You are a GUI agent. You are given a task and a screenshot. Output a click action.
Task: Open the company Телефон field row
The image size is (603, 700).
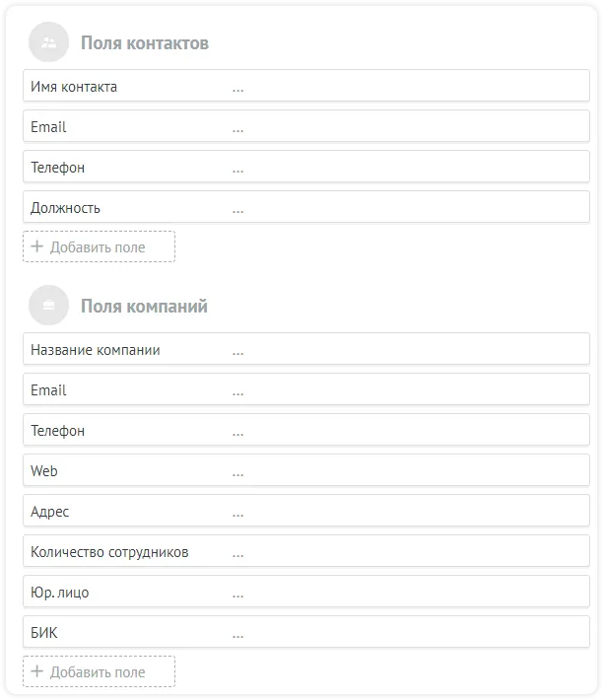[305, 431]
